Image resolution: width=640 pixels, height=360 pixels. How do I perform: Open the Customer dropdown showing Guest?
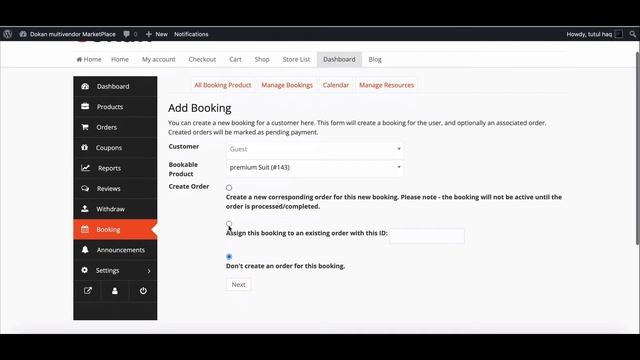pyautogui.click(x=314, y=149)
